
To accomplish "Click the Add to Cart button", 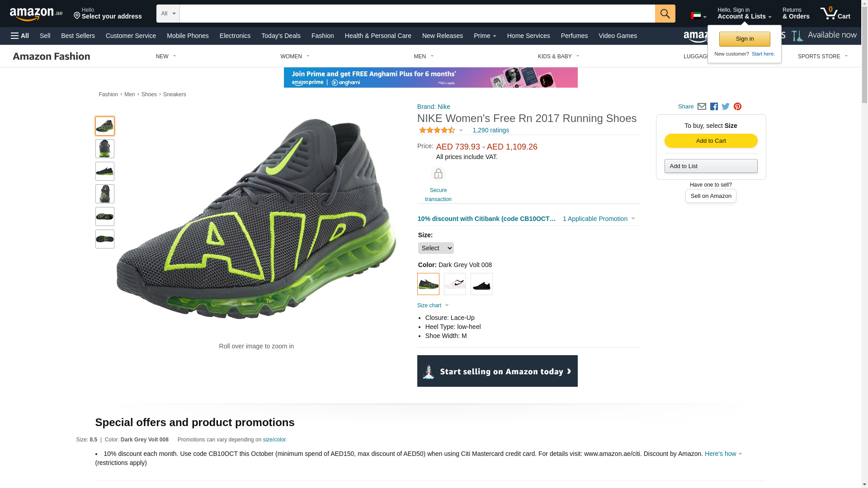I will coord(711,141).
